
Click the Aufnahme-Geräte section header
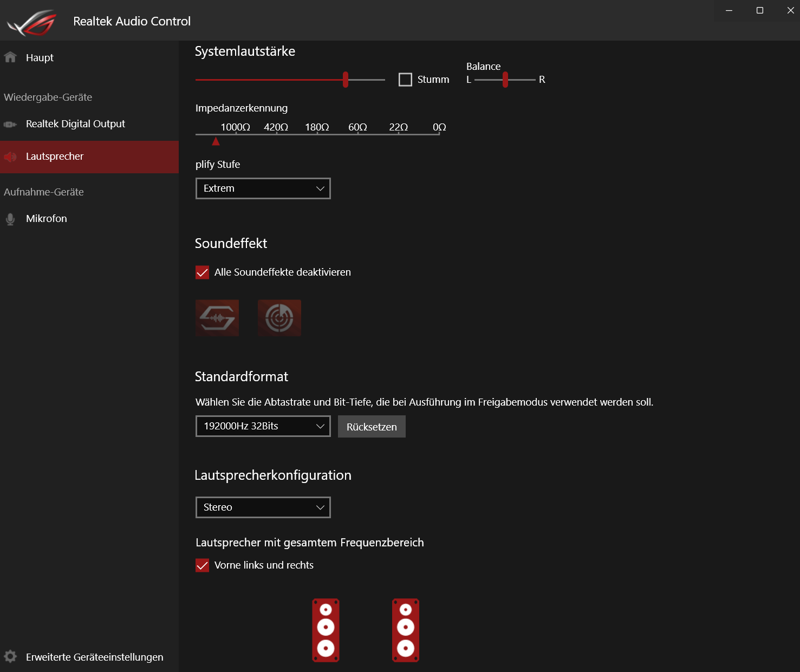44,192
